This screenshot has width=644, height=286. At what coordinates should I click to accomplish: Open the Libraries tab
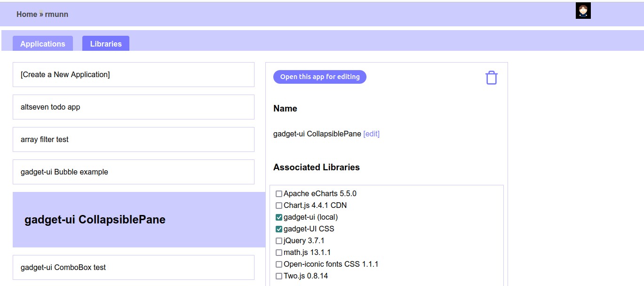click(106, 44)
